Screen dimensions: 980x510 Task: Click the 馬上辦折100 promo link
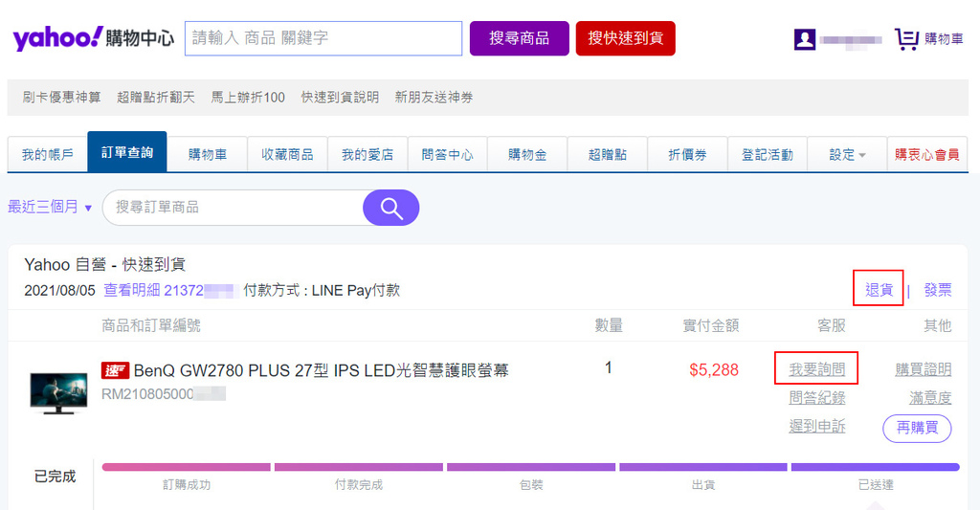point(248,98)
